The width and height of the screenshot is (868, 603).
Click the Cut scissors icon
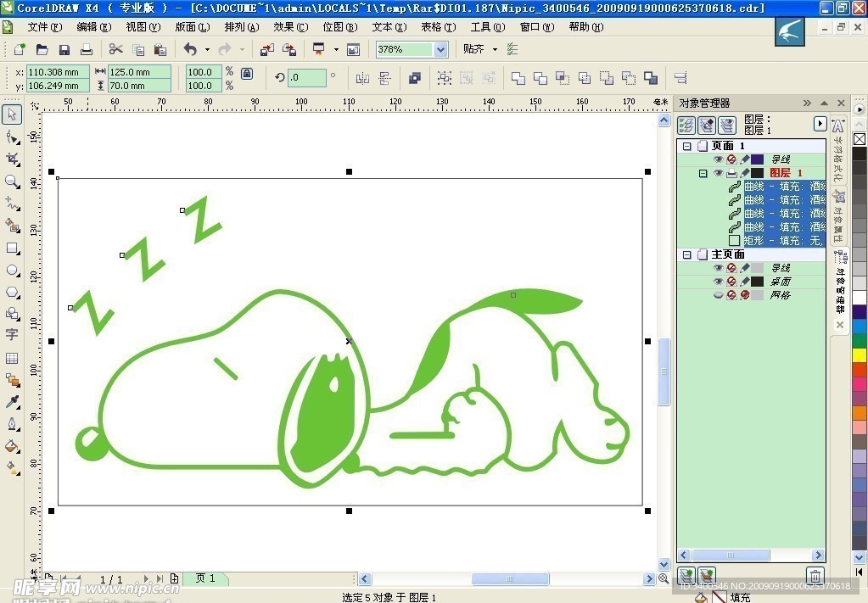(115, 49)
